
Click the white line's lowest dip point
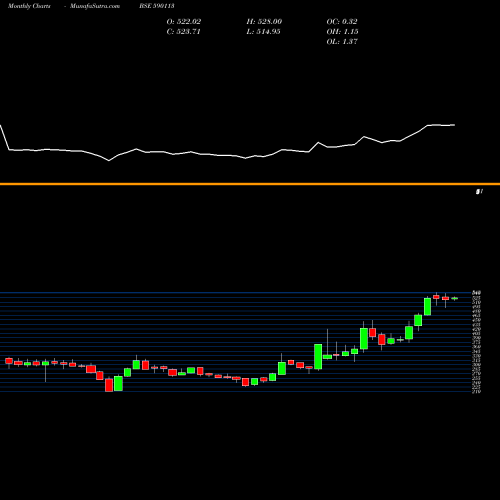click(x=109, y=161)
